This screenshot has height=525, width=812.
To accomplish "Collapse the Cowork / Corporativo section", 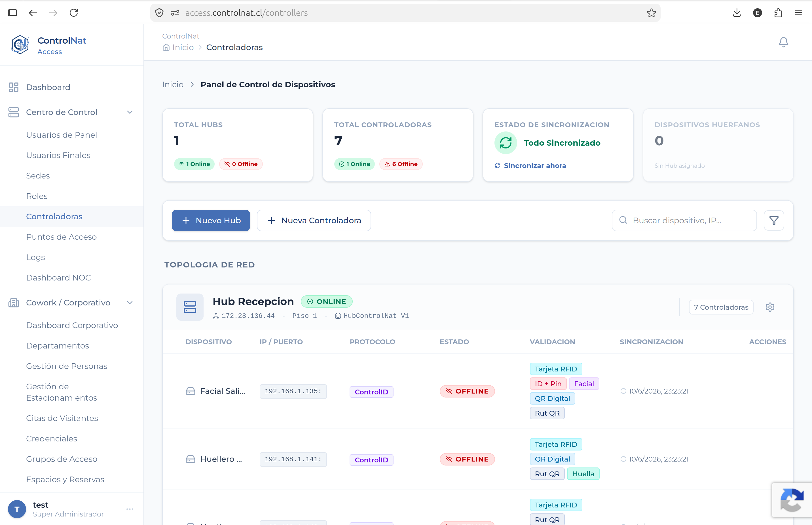I will point(130,303).
